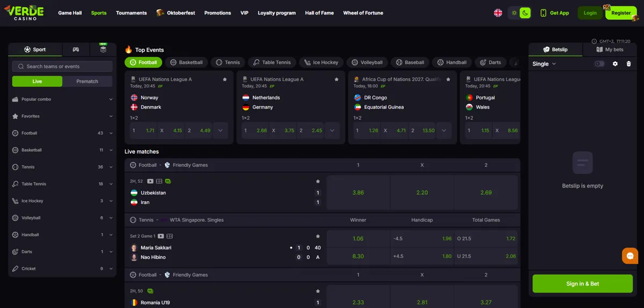Open Game Hall in top navigation
The width and height of the screenshot is (644, 308).
(x=70, y=13)
